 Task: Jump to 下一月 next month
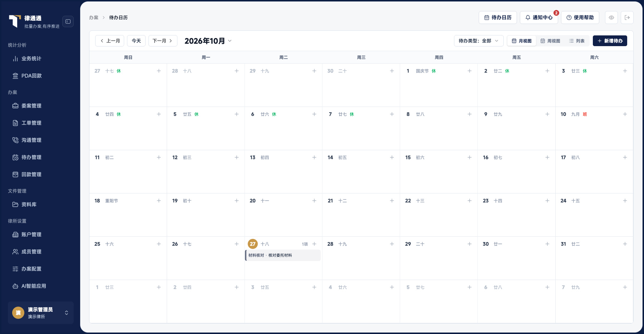tap(163, 41)
